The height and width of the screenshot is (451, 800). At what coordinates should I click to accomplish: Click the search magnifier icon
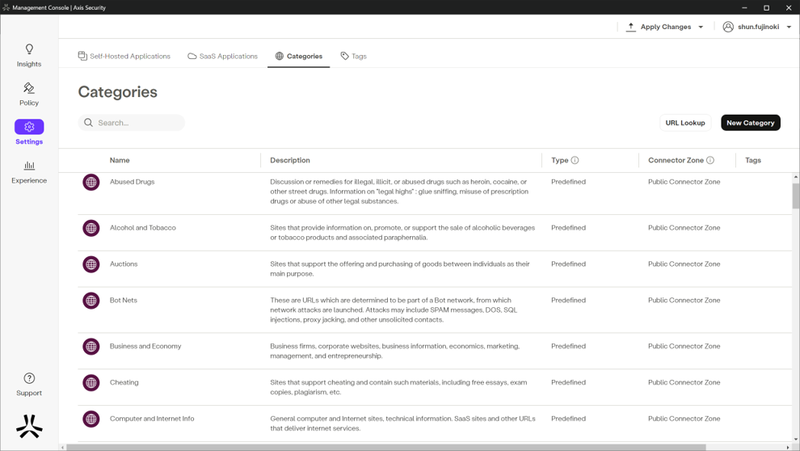click(x=88, y=122)
